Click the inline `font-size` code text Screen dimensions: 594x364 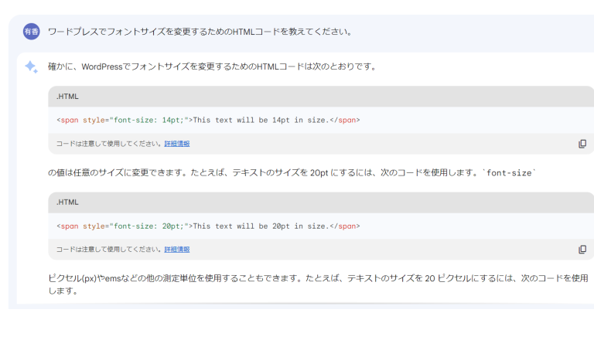509,173
